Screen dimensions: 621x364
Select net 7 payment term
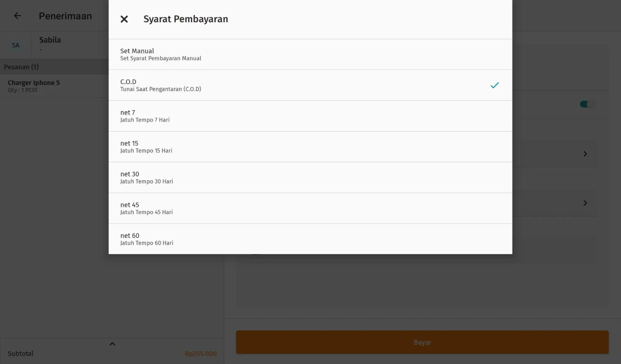click(x=310, y=116)
